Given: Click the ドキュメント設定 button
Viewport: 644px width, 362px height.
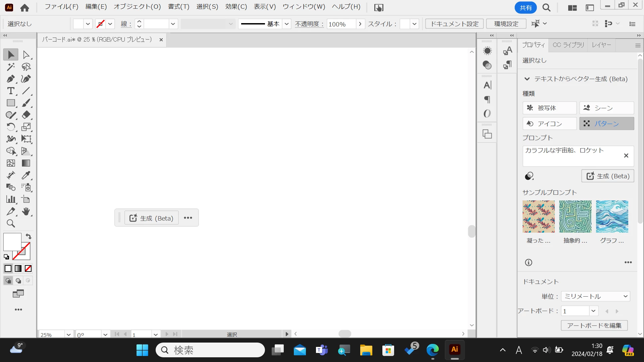Looking at the screenshot, I should pos(454,24).
